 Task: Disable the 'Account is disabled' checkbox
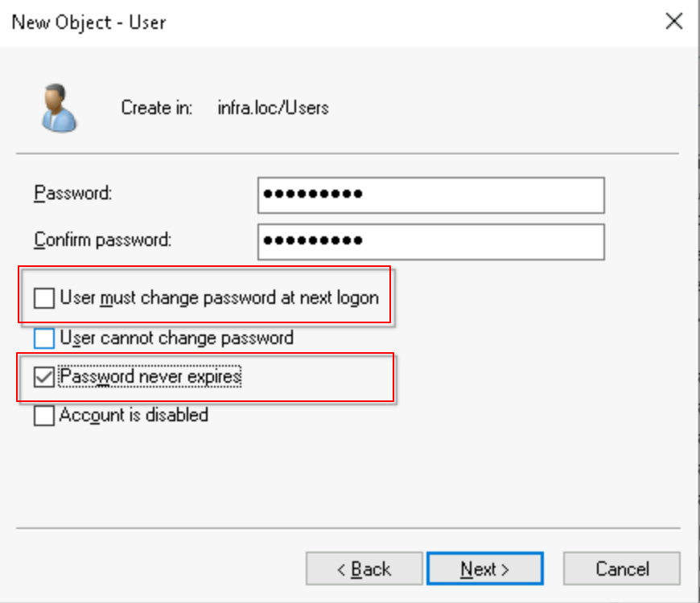coord(45,415)
